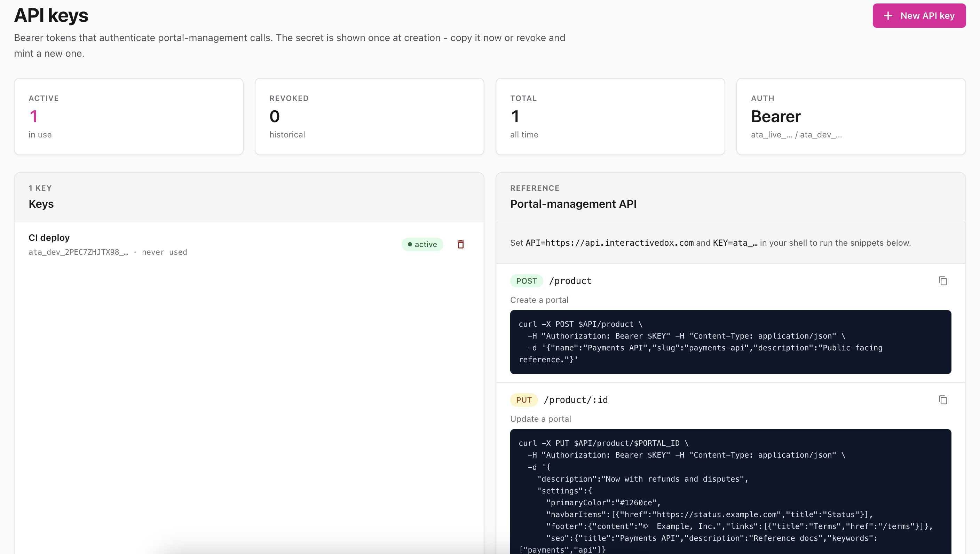The height and width of the screenshot is (554, 980).
Task: Click the plus icon on New API key
Action: (x=888, y=16)
